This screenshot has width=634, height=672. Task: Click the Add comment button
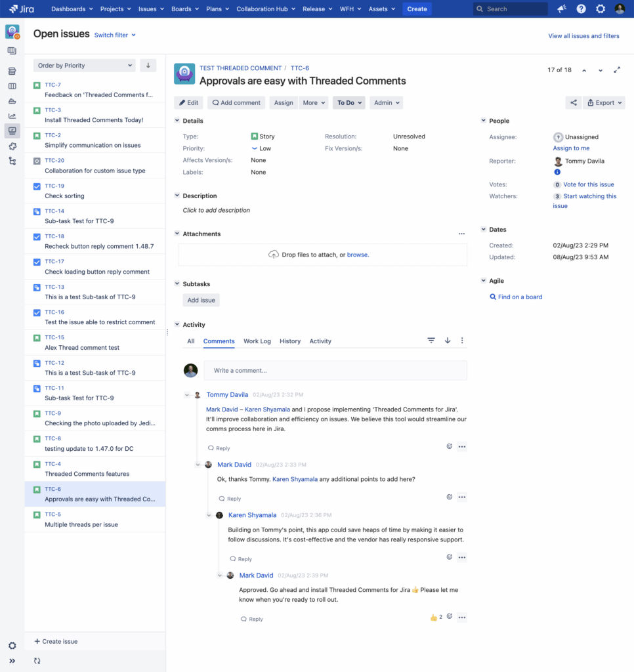click(x=236, y=103)
